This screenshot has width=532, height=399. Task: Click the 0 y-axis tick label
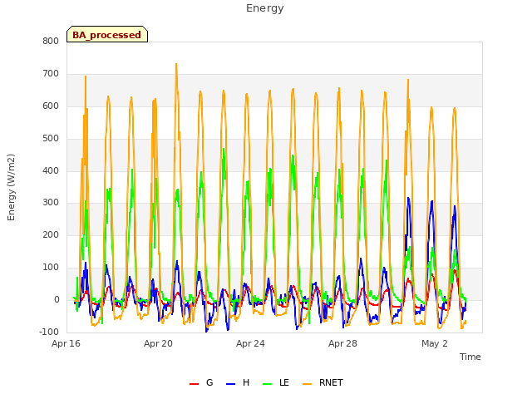coord(57,299)
